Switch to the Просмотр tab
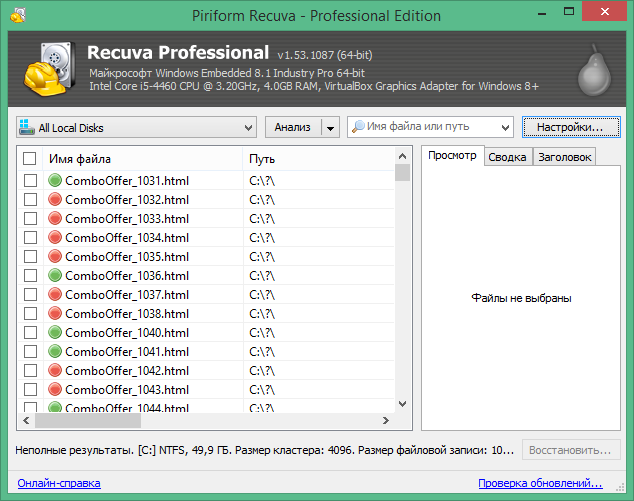 click(x=452, y=156)
